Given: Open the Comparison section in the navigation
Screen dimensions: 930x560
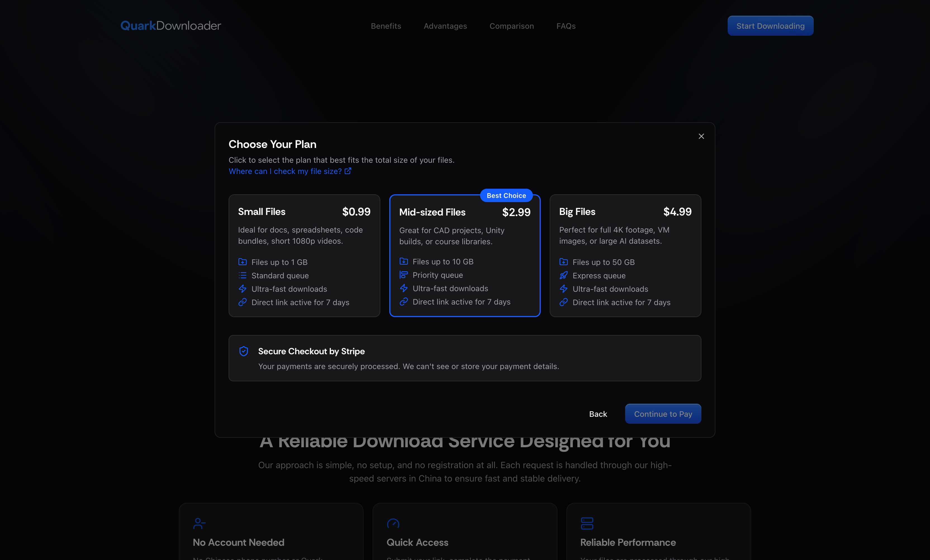Looking at the screenshot, I should (511, 26).
